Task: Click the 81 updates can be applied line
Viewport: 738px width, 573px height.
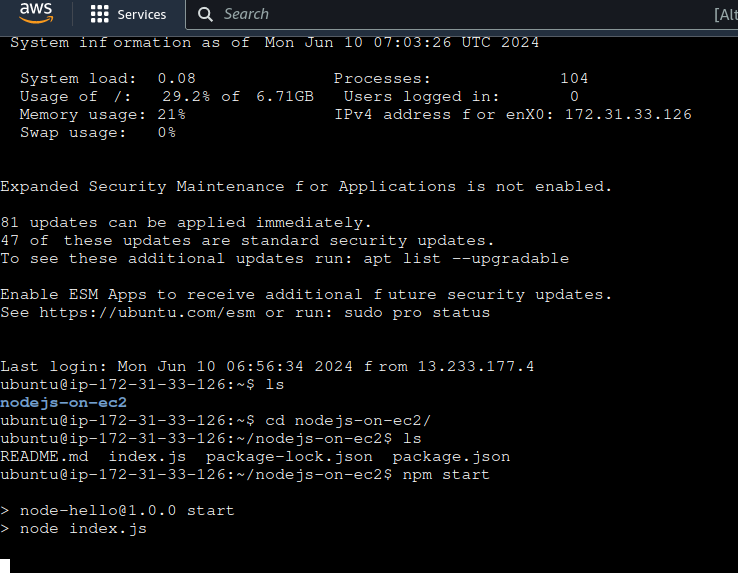Action: (x=186, y=222)
